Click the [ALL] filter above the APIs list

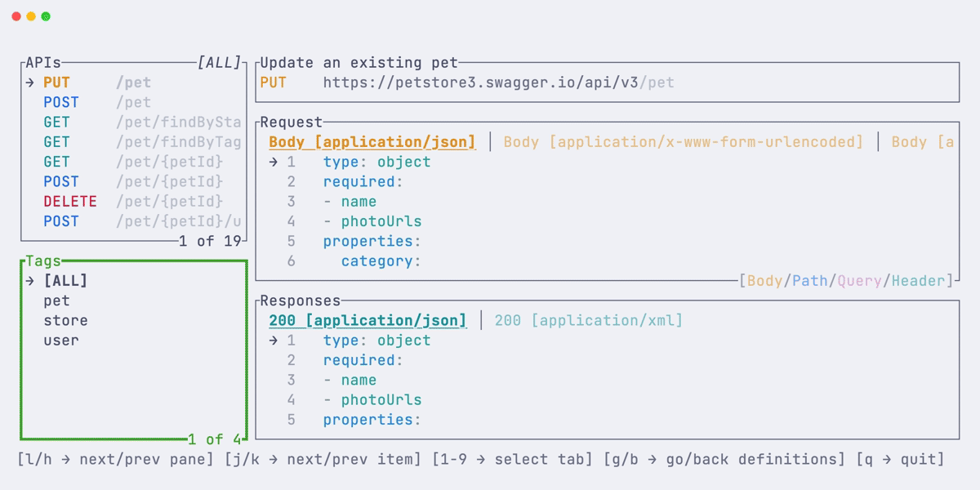click(x=217, y=61)
